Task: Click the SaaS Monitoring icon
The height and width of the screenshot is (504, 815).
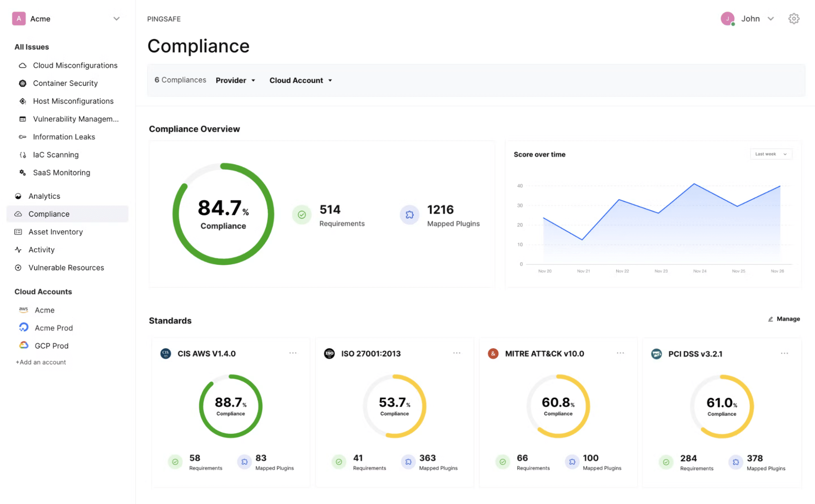Action: tap(22, 172)
